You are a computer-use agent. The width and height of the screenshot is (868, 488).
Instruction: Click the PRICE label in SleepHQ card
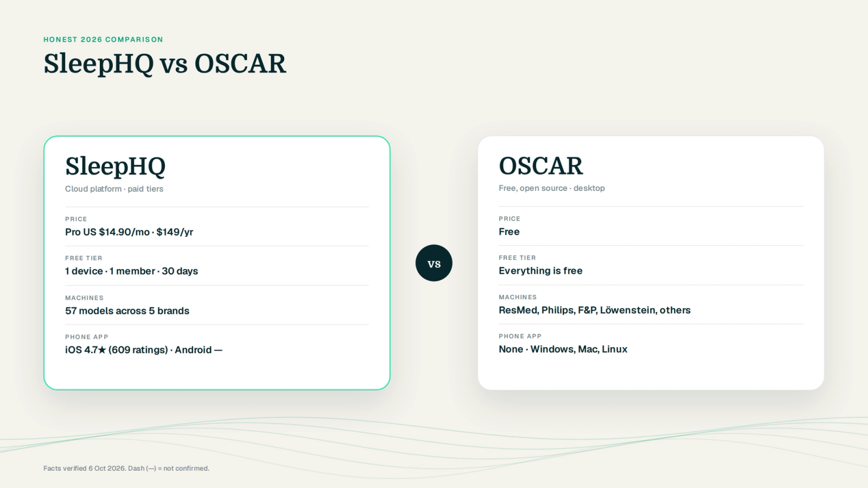pyautogui.click(x=76, y=219)
